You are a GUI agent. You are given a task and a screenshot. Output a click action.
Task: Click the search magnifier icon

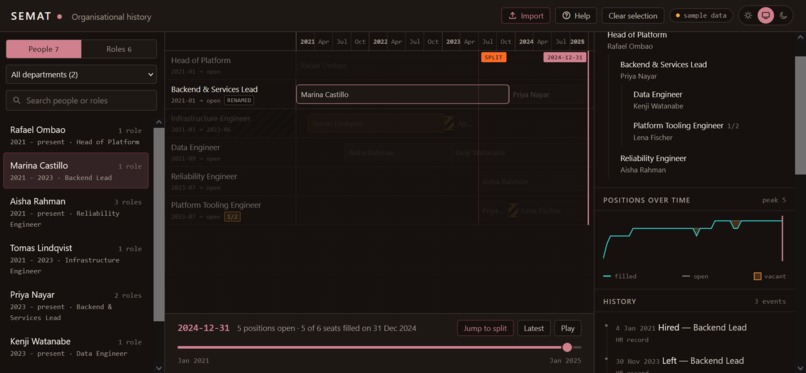point(17,101)
